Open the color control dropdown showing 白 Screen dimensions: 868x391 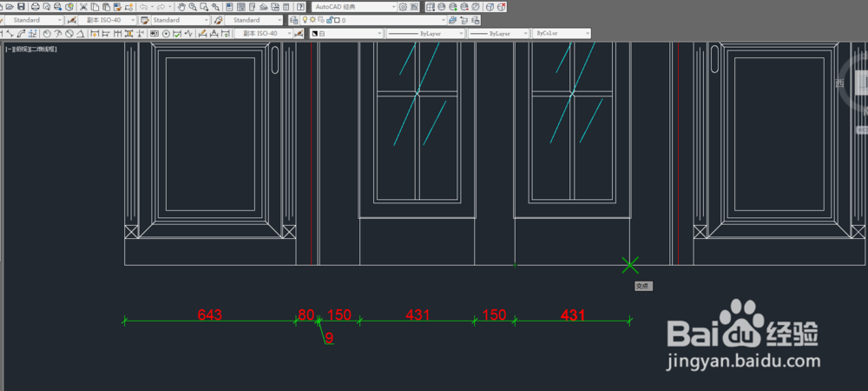click(x=346, y=33)
